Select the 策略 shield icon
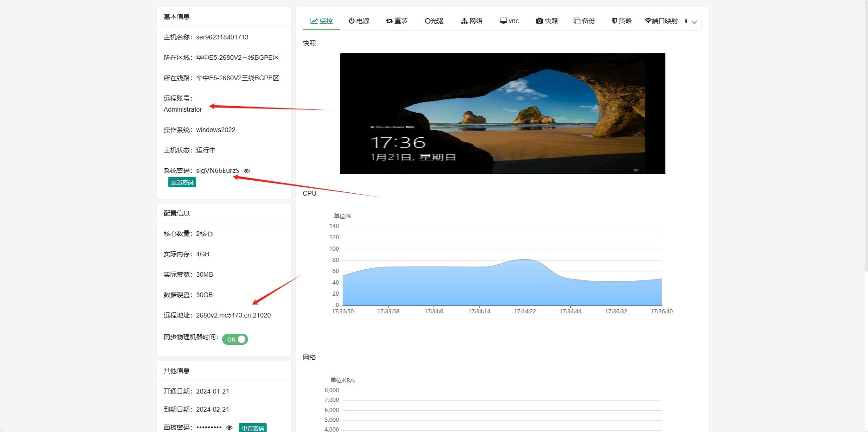Screen dimensions: 868x432 tap(614, 21)
